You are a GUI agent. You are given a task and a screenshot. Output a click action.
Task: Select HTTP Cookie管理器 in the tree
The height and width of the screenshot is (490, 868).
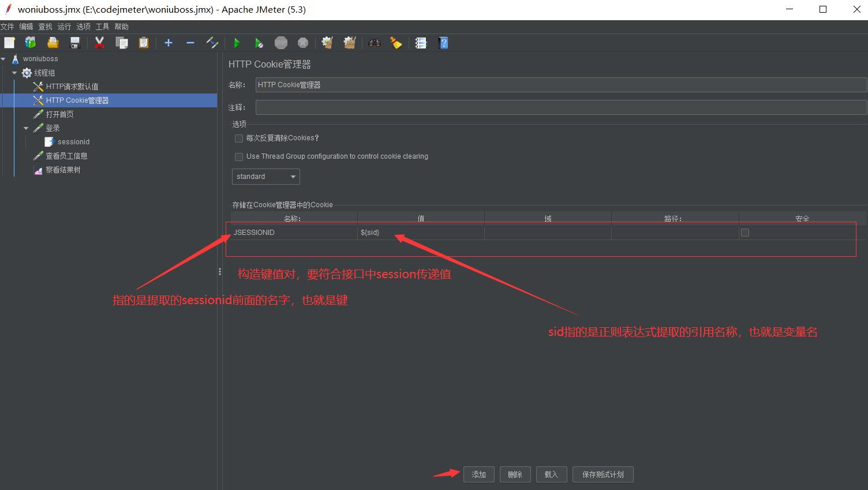pos(77,100)
